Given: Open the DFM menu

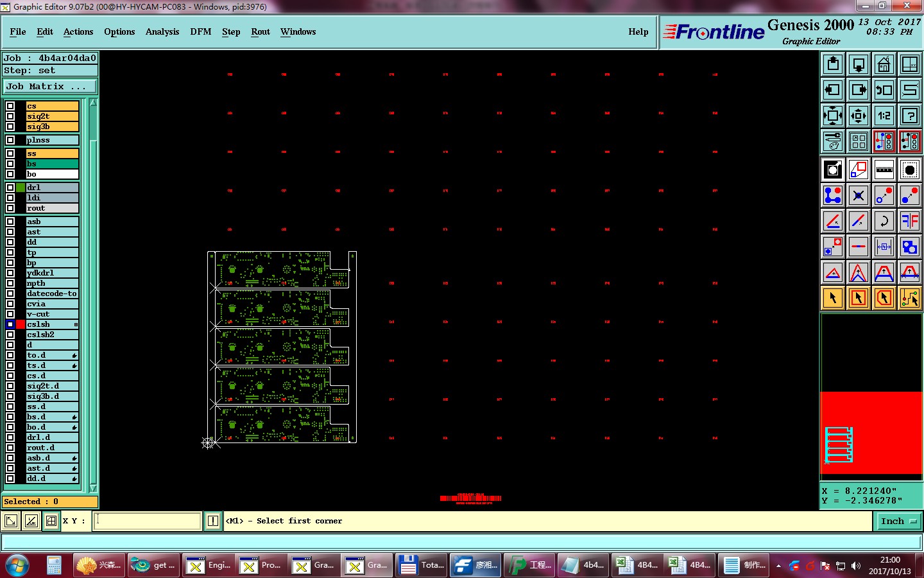Looking at the screenshot, I should click(x=201, y=31).
